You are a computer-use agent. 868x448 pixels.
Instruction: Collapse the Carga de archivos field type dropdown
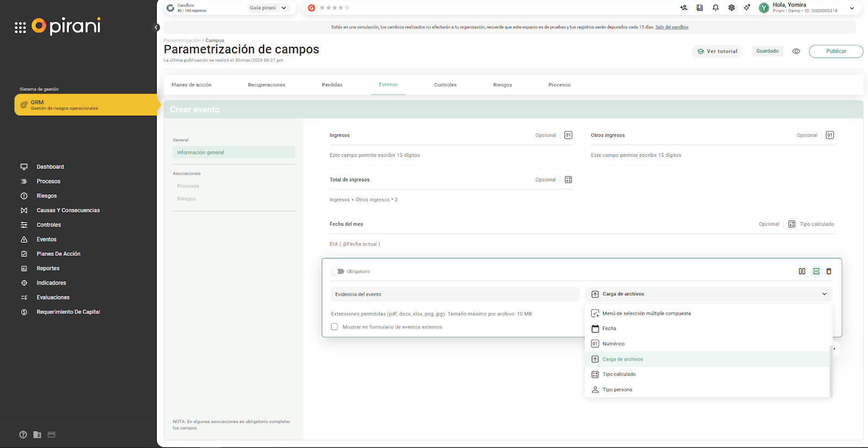click(824, 294)
